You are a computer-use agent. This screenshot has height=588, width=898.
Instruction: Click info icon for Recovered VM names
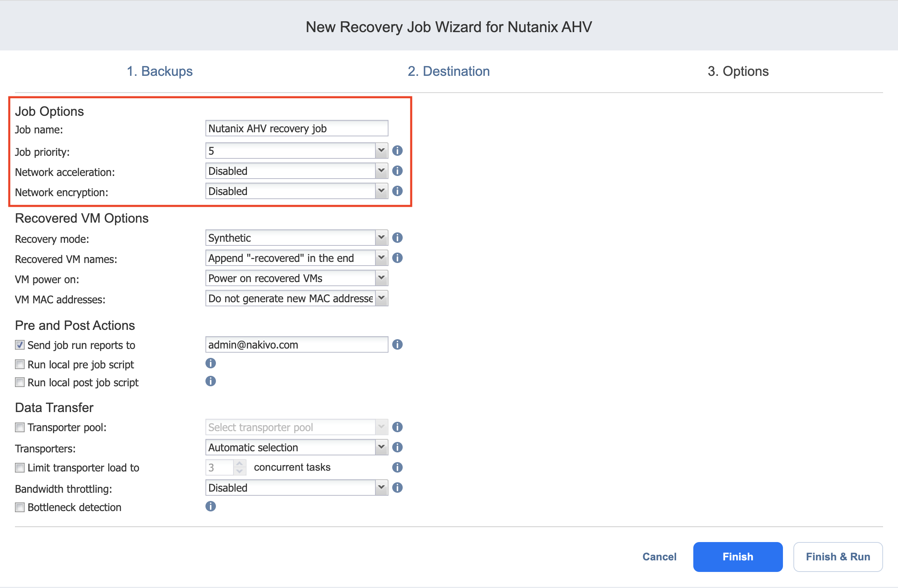pos(397,258)
